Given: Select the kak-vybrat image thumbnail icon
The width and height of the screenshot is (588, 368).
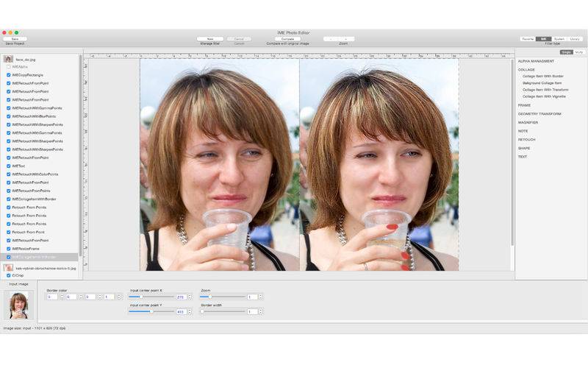Looking at the screenshot, I should point(8,268).
